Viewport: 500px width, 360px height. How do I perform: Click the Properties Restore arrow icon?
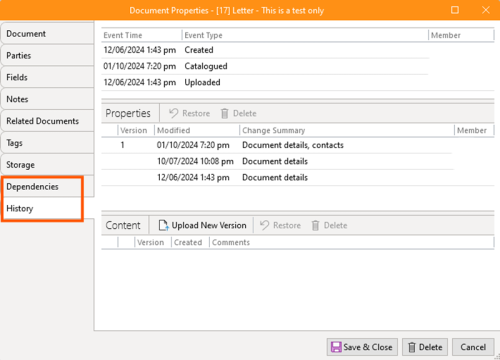pos(174,113)
